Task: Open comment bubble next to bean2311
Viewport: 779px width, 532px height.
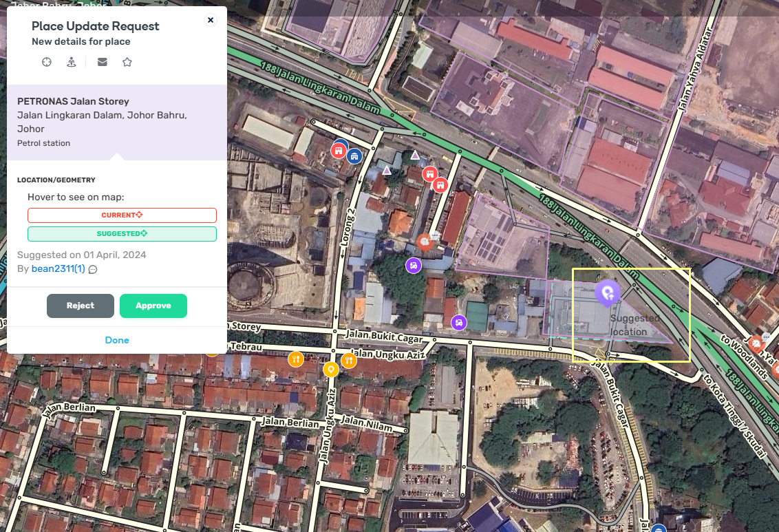Action: click(93, 269)
